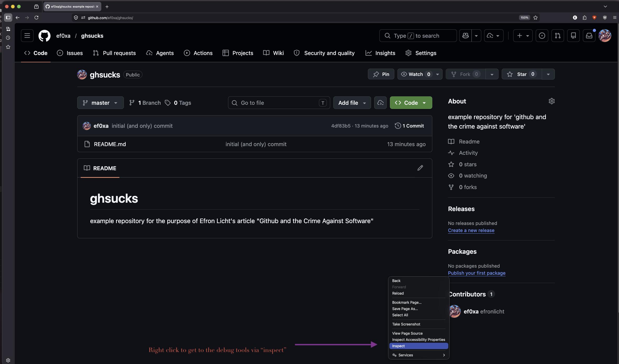Click the 150% zoom level indicator

coord(524,18)
